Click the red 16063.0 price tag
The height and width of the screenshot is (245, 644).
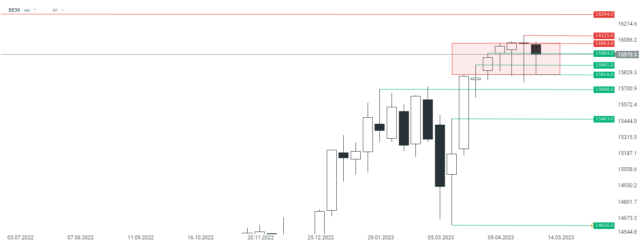pyautogui.click(x=604, y=43)
